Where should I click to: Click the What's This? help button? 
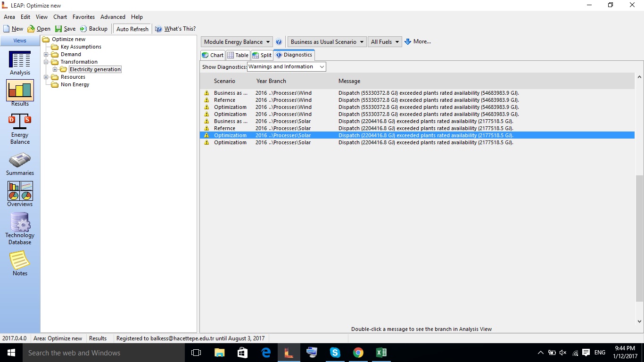pos(175,29)
